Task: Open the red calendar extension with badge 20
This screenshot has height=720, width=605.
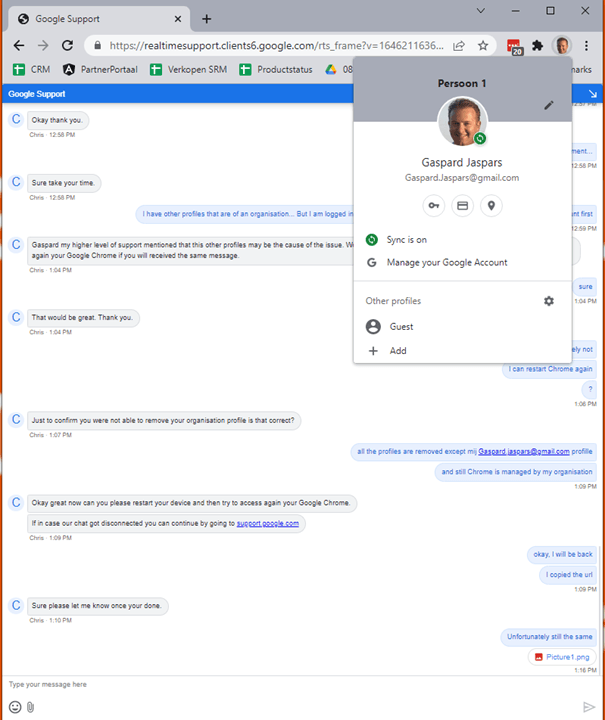Action: coord(515,46)
